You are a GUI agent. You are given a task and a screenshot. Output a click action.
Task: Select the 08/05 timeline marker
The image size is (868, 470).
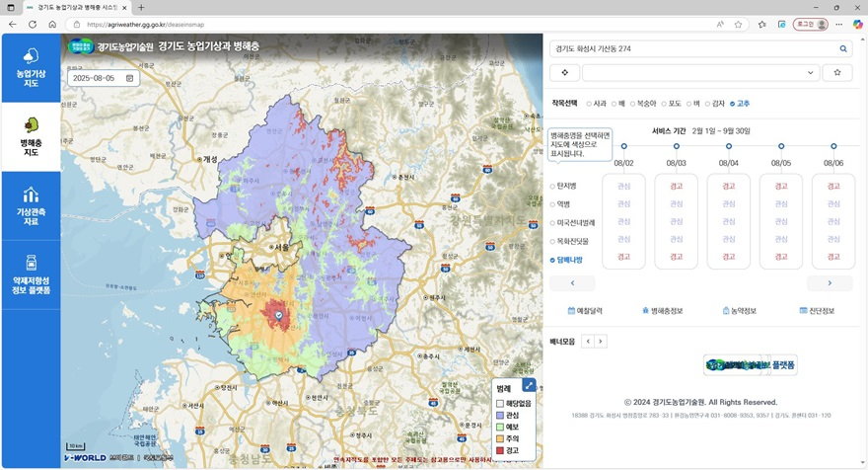[781, 146]
